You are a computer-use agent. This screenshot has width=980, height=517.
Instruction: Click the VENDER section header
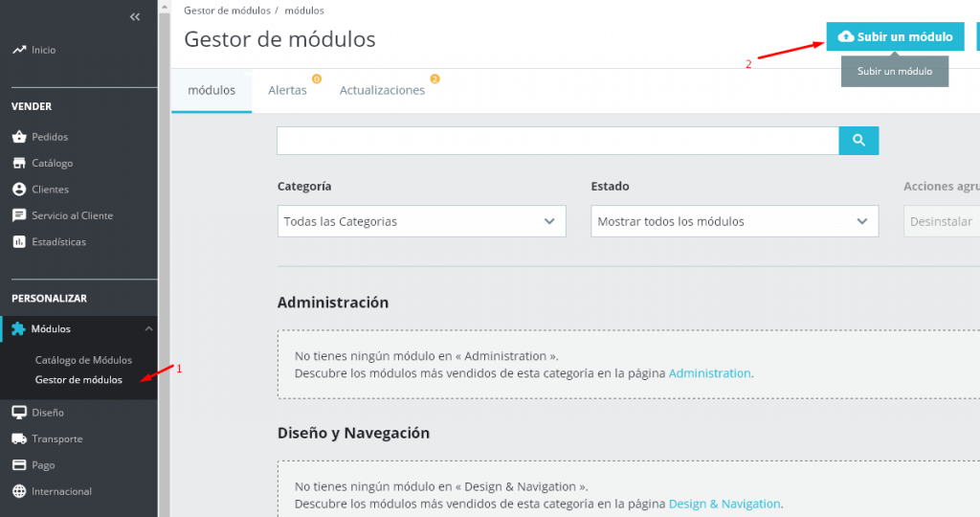tap(32, 106)
